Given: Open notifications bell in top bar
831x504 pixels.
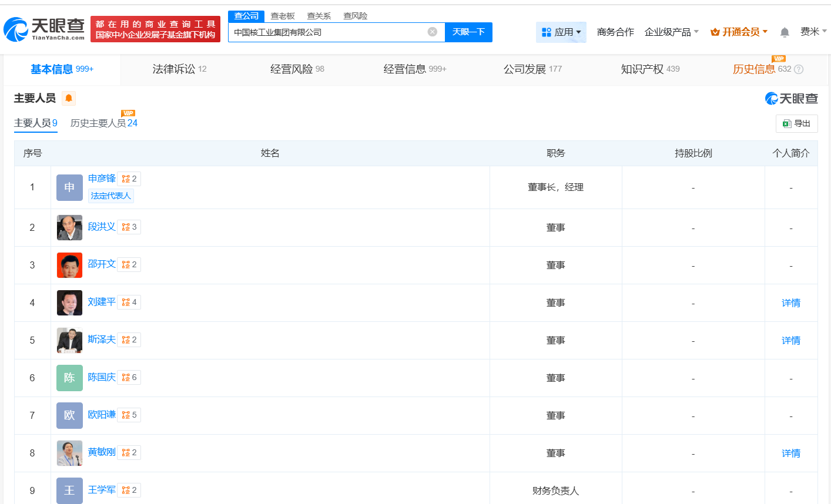Looking at the screenshot, I should tap(784, 32).
